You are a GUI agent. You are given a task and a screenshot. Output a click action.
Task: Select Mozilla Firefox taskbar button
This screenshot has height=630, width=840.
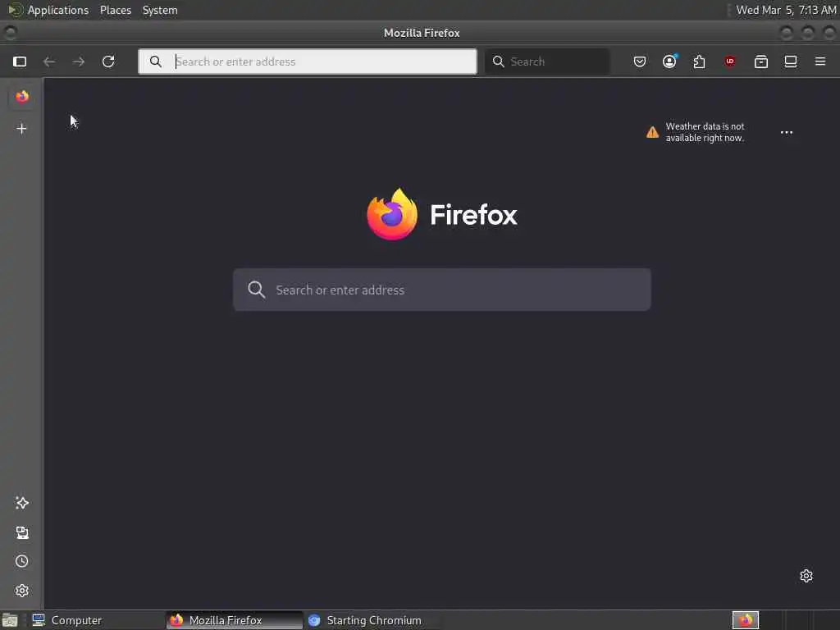(234, 620)
